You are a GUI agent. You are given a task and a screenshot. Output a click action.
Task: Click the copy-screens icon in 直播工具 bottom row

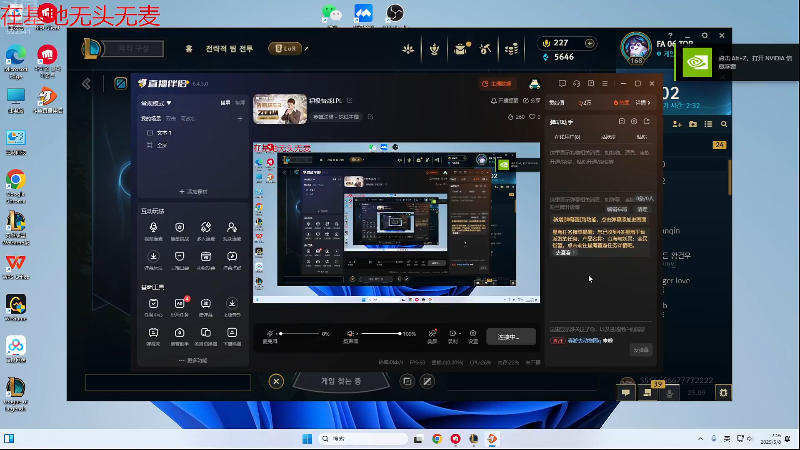click(x=206, y=333)
